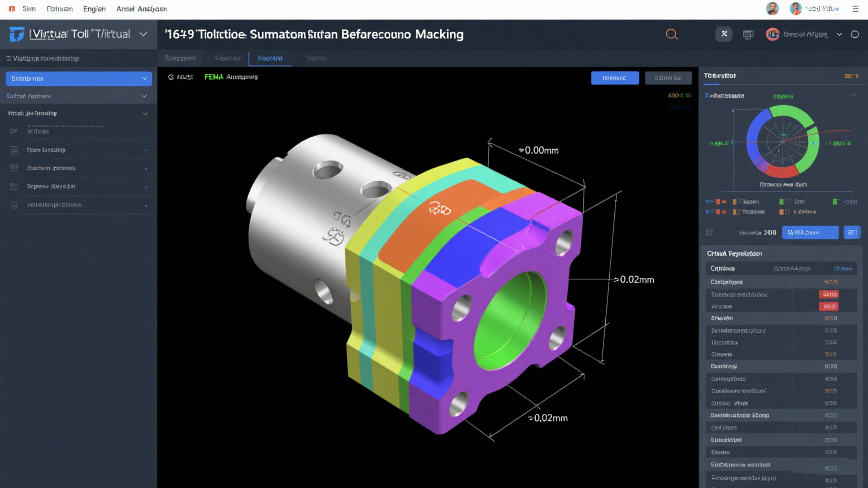Expand the second collapsible section in the left sidebar
This screenshot has width=868, height=488.
(x=77, y=95)
